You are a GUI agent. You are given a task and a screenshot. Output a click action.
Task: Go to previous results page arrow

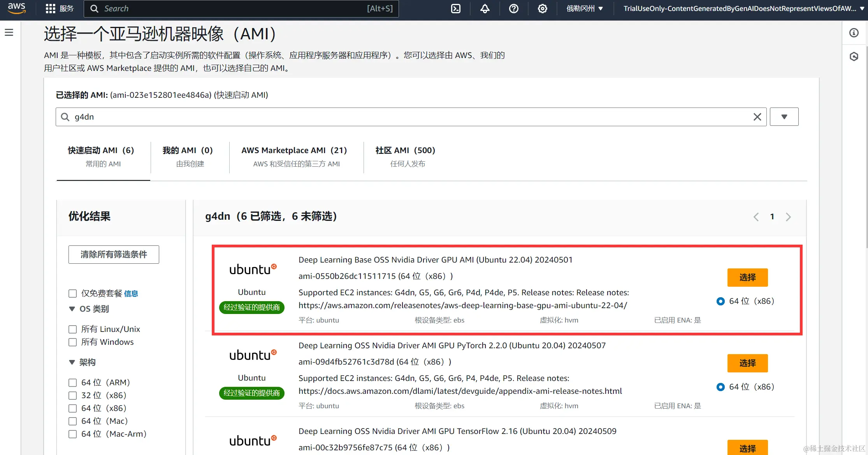click(756, 217)
